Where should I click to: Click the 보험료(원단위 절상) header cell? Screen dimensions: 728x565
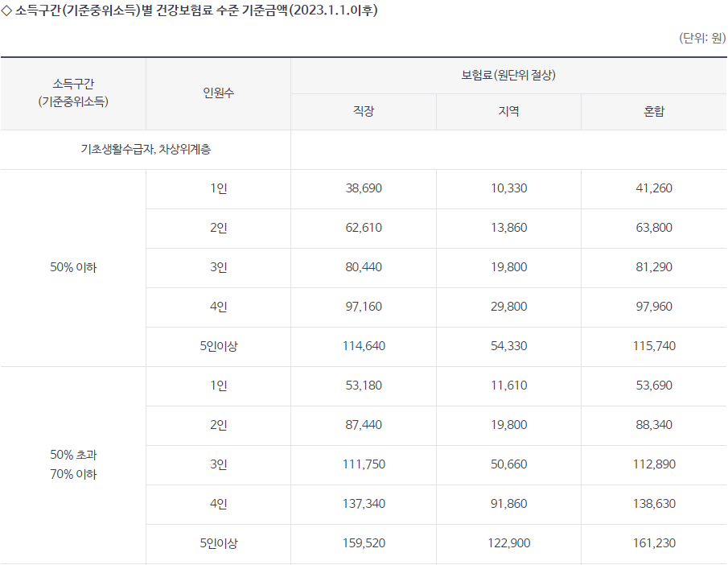pos(508,74)
